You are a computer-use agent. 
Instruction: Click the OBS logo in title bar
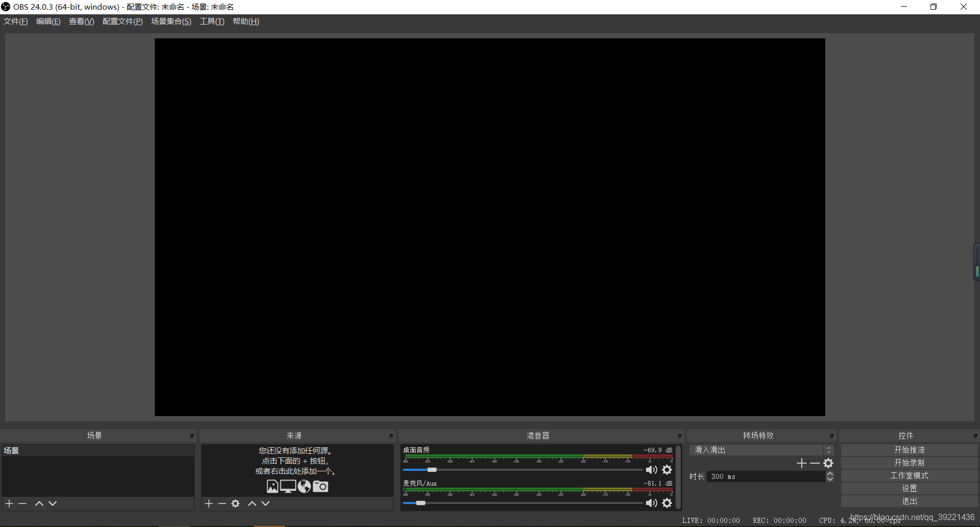(6, 7)
